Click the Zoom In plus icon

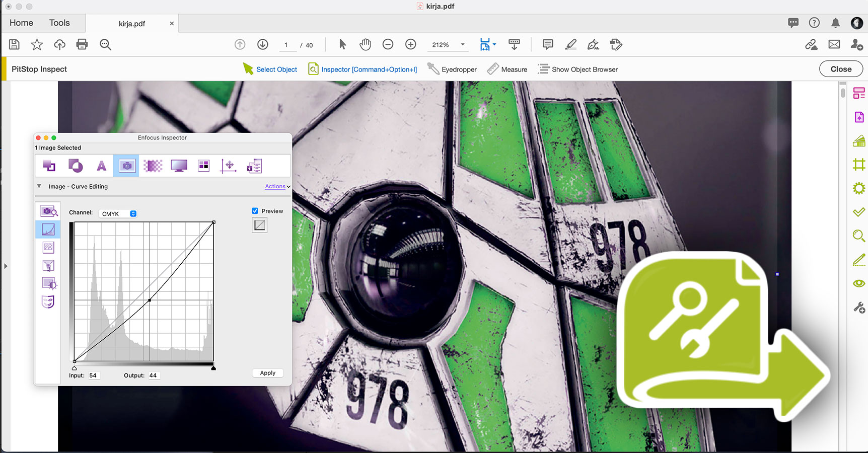pyautogui.click(x=411, y=45)
